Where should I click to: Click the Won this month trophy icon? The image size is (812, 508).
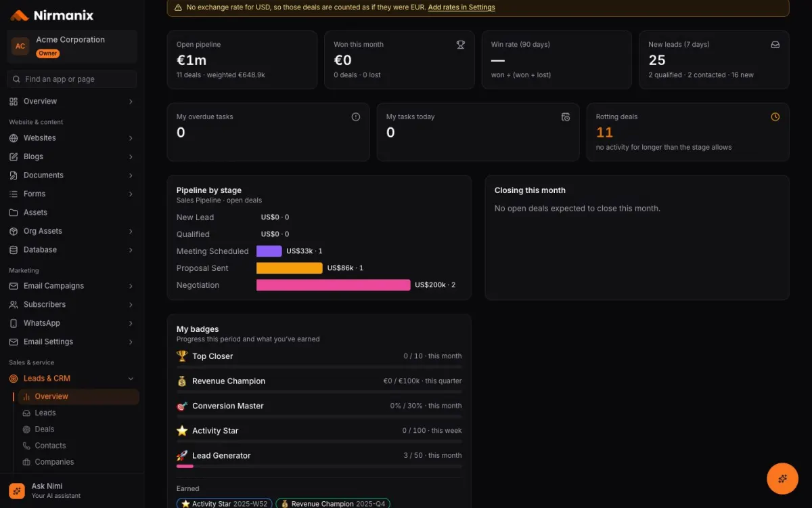pos(461,45)
